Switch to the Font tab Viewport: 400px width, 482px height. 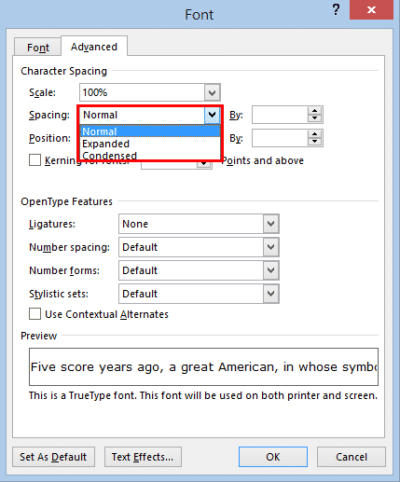coord(38,47)
